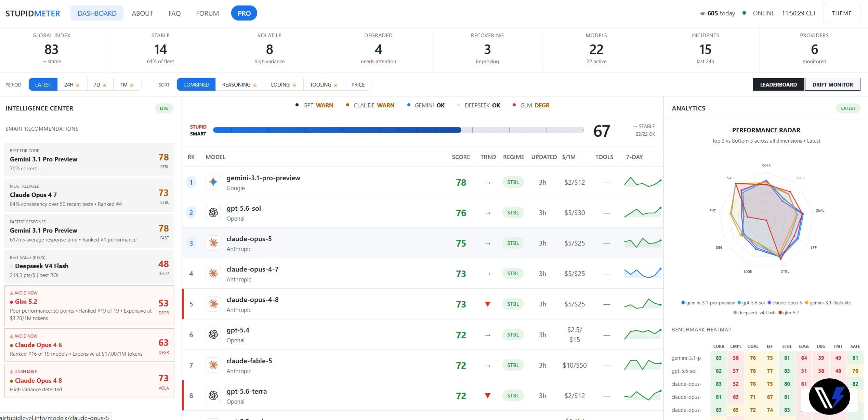Select the 24H period filter

[72, 84]
